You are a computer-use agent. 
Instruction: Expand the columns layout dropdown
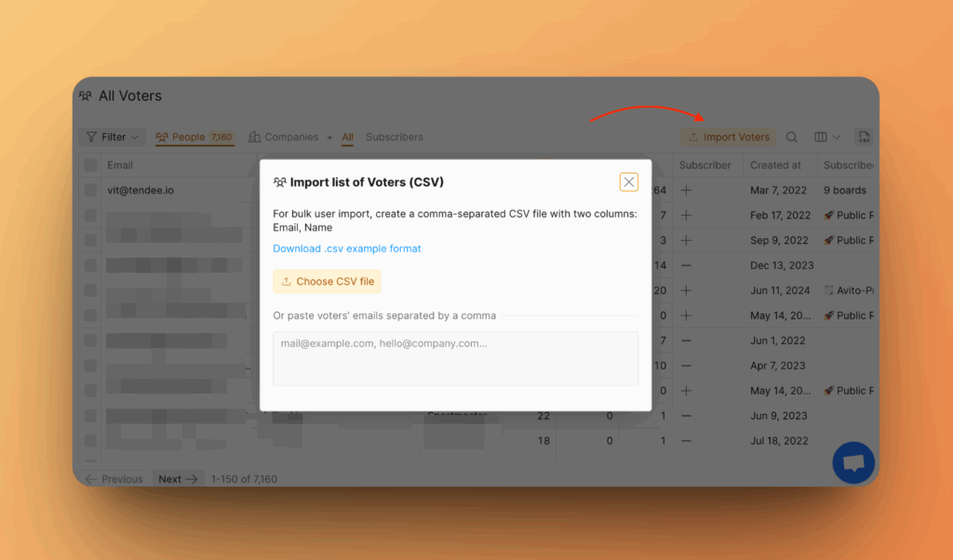tap(826, 138)
